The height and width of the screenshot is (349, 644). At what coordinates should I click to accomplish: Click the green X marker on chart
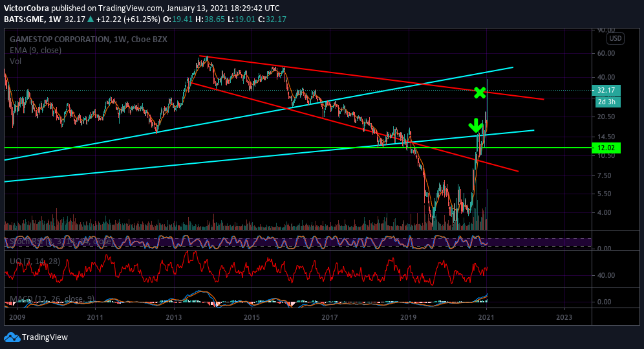tap(479, 93)
